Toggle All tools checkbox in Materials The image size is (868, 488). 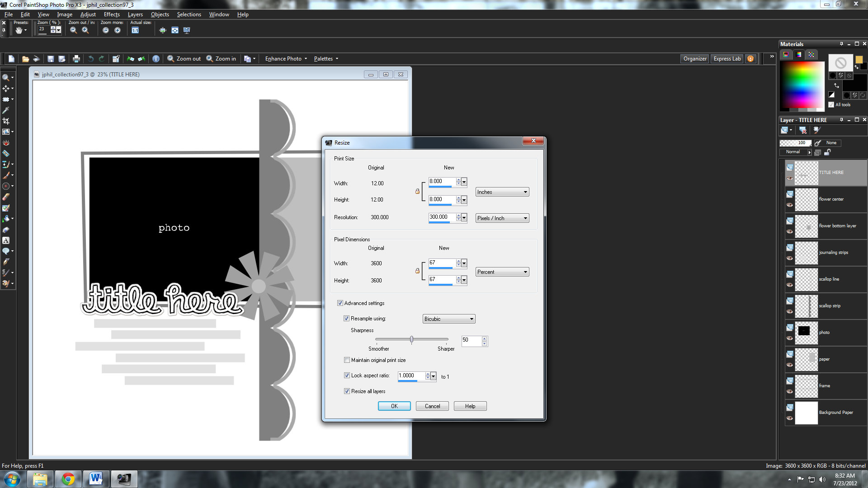click(831, 105)
